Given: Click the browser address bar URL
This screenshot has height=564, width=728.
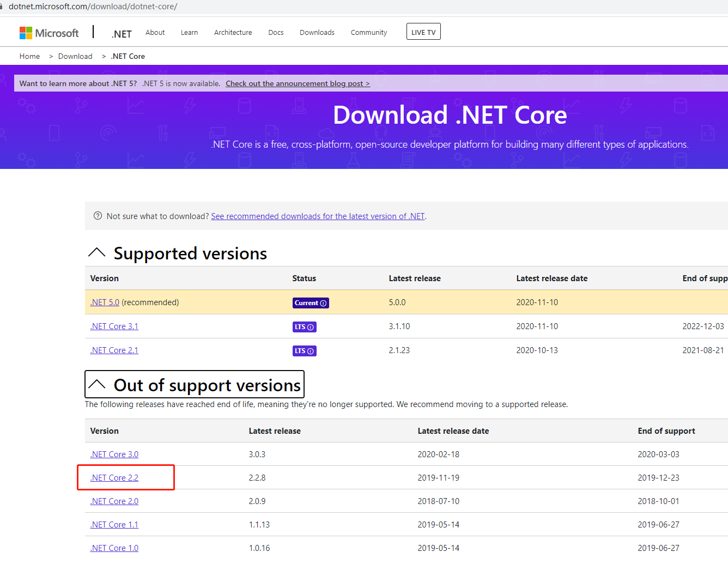Looking at the screenshot, I should [x=93, y=7].
